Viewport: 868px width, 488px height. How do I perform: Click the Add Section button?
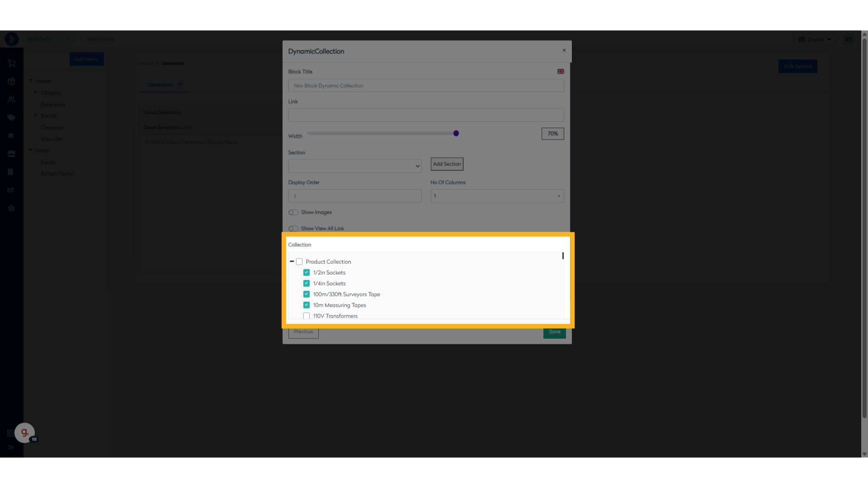pos(447,164)
